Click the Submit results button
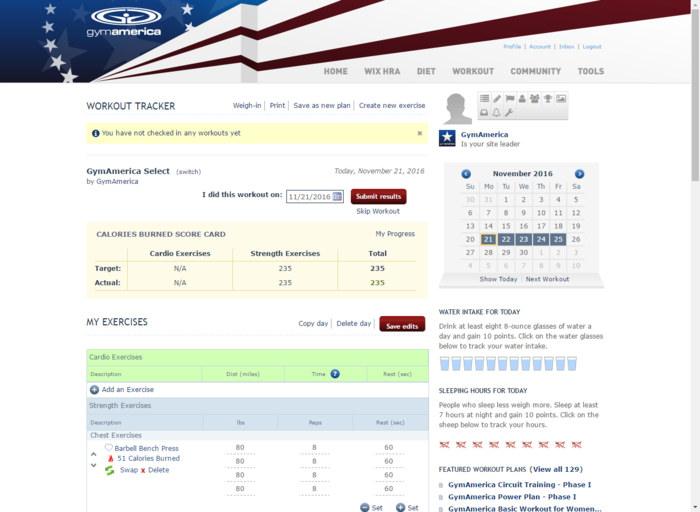This screenshot has width=700, height=512. click(379, 196)
